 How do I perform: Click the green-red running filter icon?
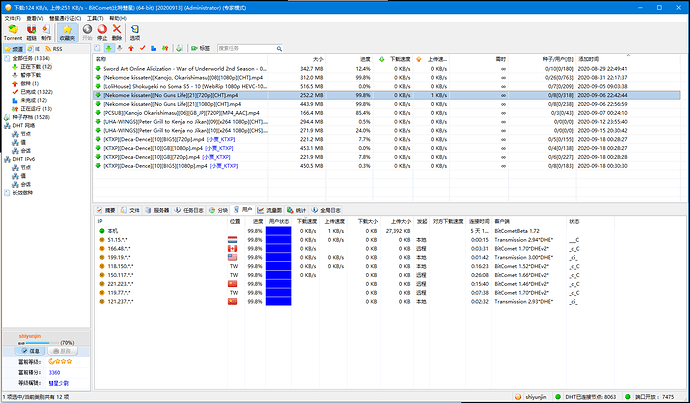coord(165,48)
